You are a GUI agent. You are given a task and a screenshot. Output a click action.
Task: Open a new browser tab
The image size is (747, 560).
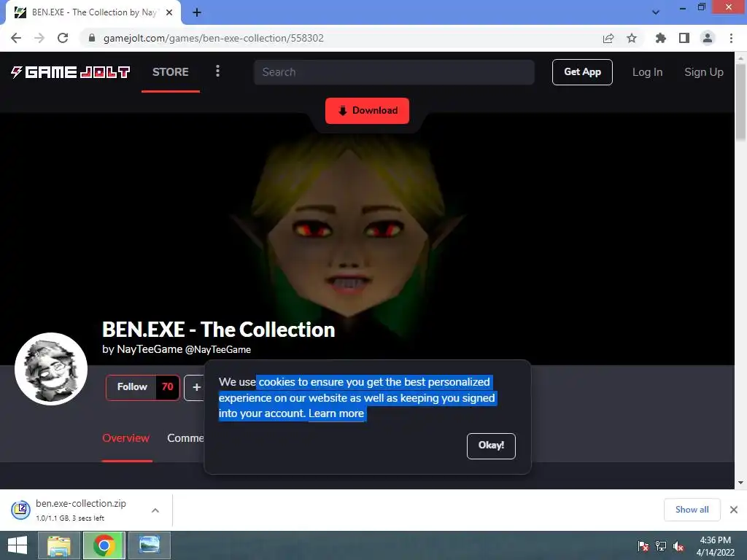point(197,12)
